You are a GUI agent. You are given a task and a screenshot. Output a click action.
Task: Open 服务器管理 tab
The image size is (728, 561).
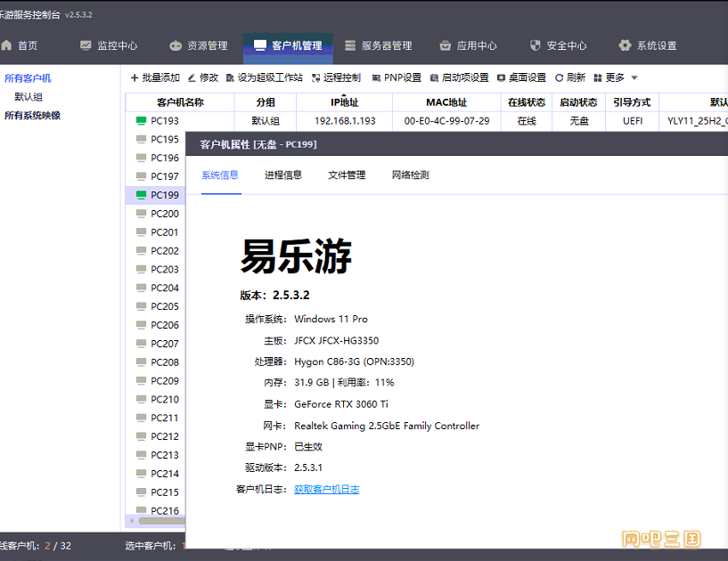(x=379, y=45)
